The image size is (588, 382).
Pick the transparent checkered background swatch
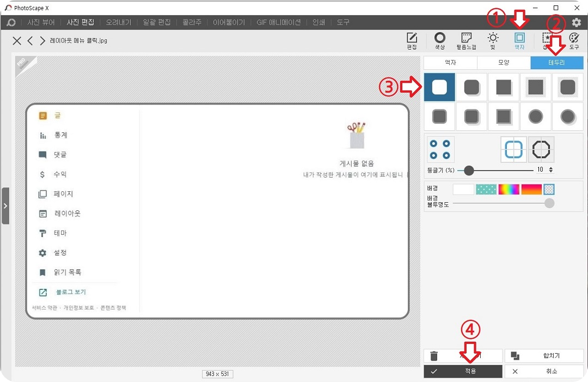coord(549,190)
